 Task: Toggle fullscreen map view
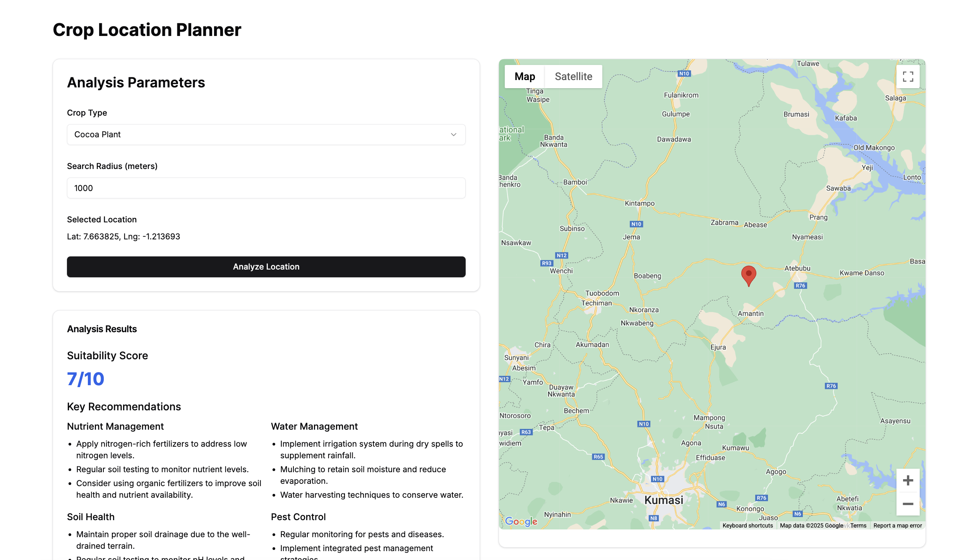[x=908, y=77]
